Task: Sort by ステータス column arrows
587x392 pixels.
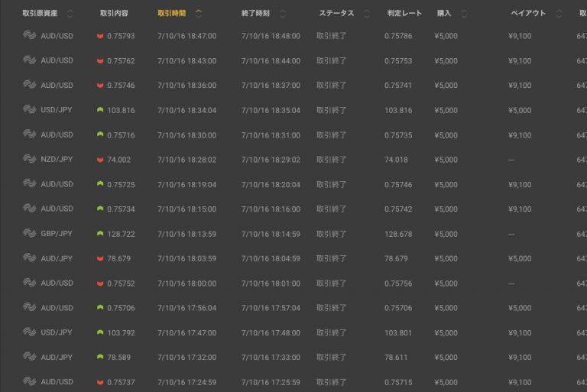Action: click(x=367, y=14)
